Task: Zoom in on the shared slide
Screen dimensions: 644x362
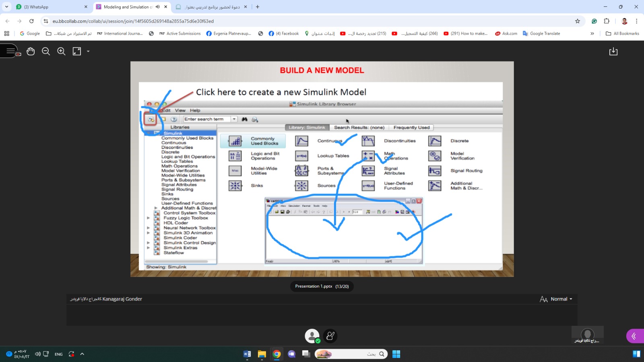Action: pyautogui.click(x=61, y=51)
